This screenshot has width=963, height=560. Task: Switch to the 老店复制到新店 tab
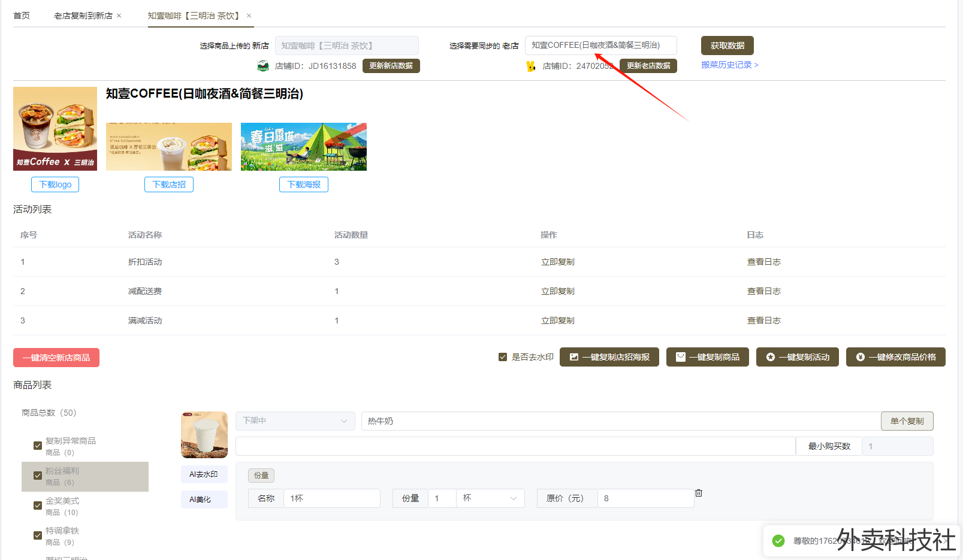(x=83, y=16)
